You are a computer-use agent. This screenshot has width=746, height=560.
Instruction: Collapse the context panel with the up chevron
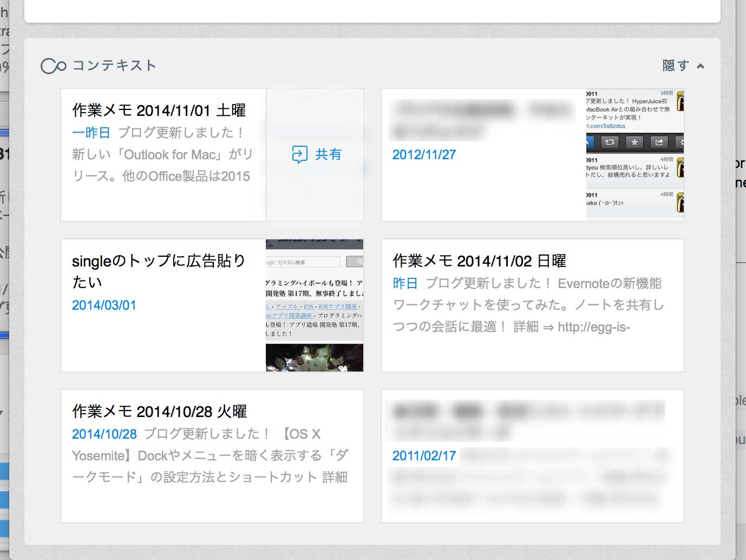click(x=701, y=66)
